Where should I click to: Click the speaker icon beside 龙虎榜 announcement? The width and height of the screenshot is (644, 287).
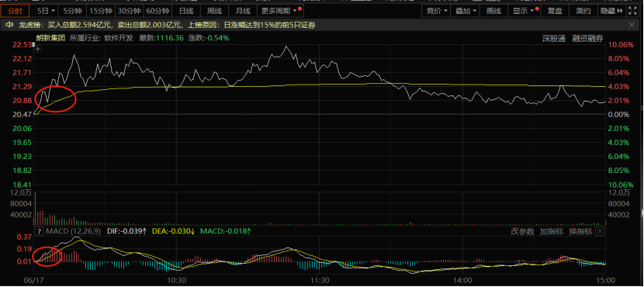coord(10,26)
